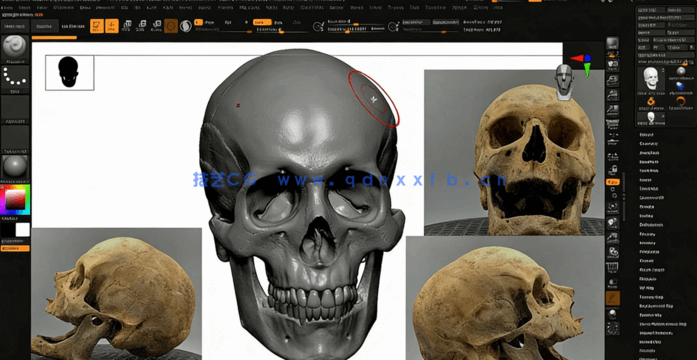Expand the Polygroups sub-palette
This screenshot has width=697, height=360.
649,252
